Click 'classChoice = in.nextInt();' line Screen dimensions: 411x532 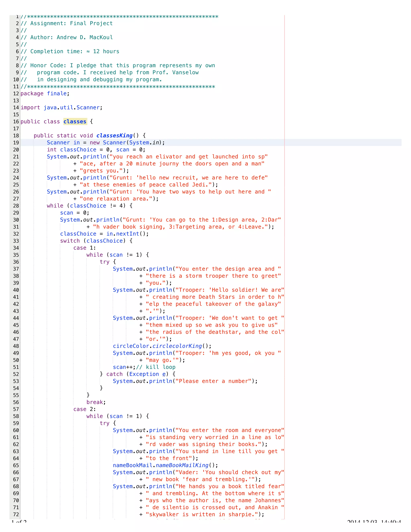click(x=104, y=234)
